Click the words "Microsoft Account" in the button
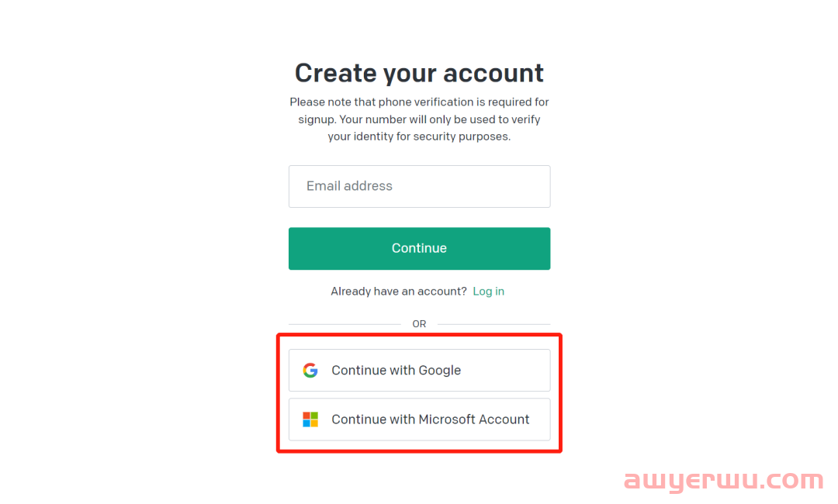The image size is (838, 504). (474, 419)
